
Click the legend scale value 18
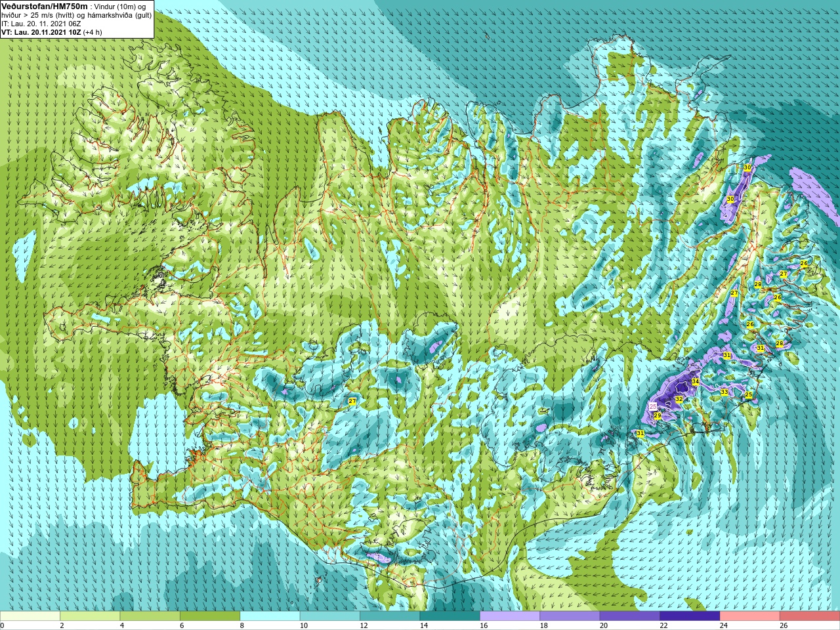[543, 625]
